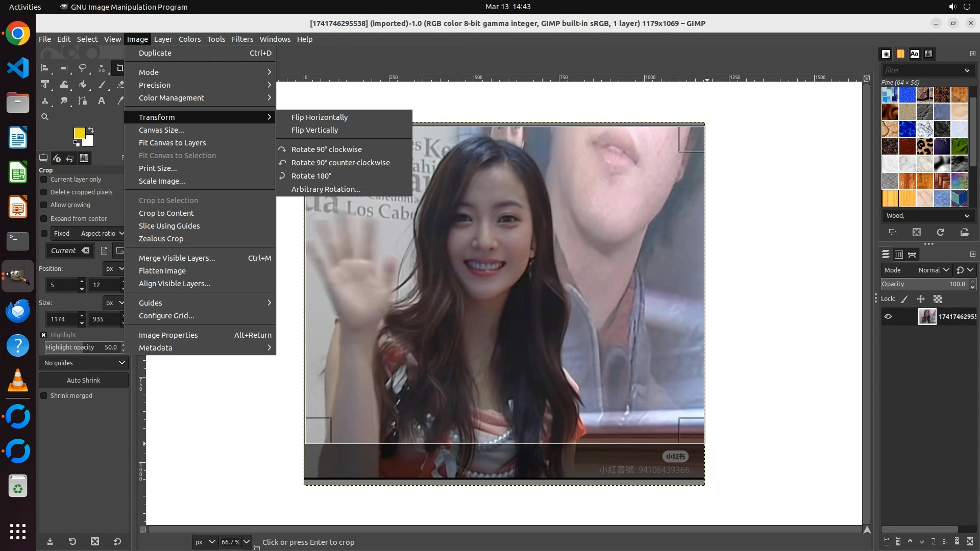Open the No guides dropdown
Viewport: 980px width, 551px height.
(x=84, y=363)
